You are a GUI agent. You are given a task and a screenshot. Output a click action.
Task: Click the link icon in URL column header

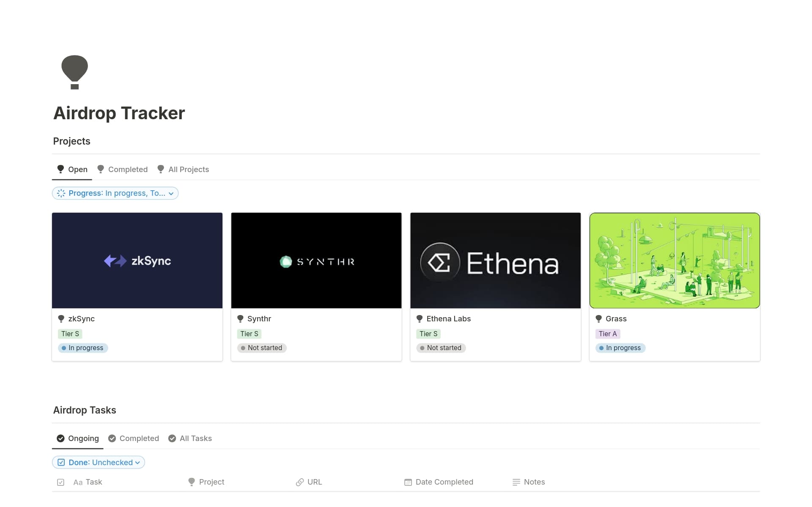click(299, 482)
